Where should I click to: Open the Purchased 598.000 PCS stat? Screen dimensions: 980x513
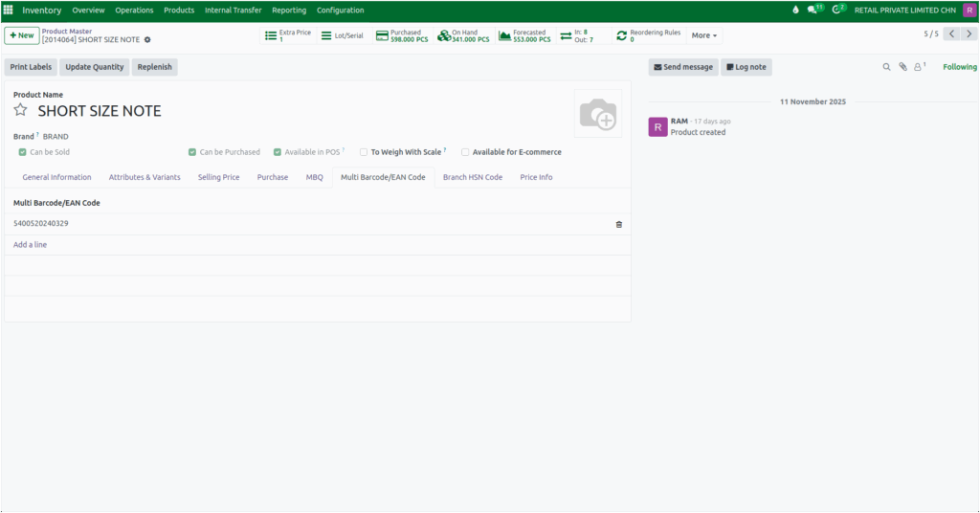coord(403,35)
